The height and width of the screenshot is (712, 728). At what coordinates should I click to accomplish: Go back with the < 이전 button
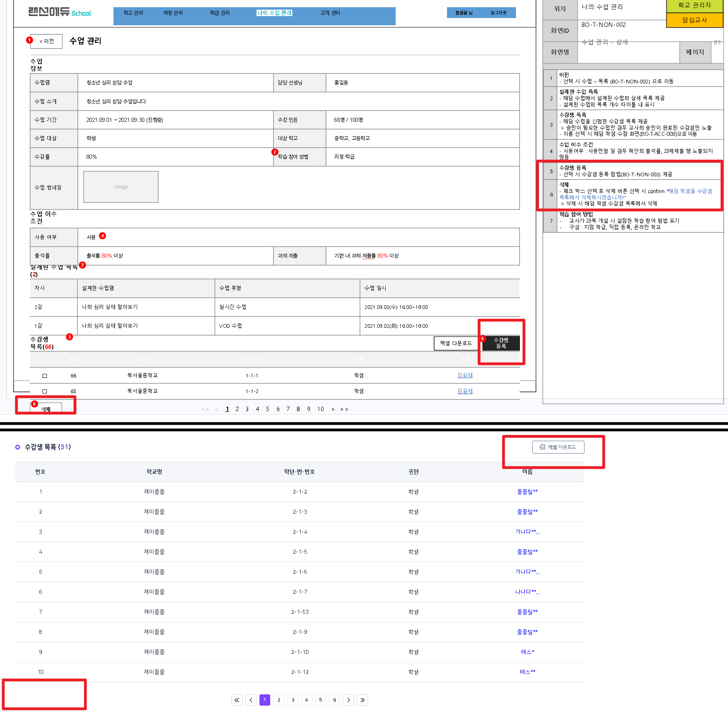(47, 41)
